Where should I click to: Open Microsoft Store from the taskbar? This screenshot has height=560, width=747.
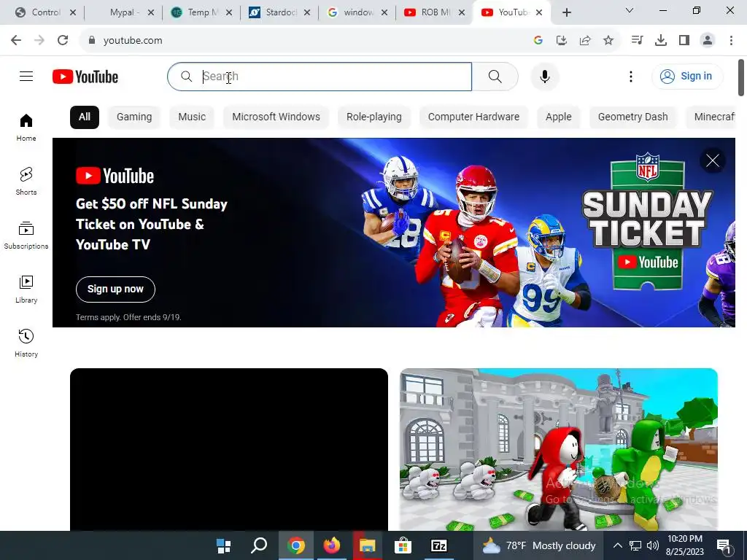pos(403,545)
